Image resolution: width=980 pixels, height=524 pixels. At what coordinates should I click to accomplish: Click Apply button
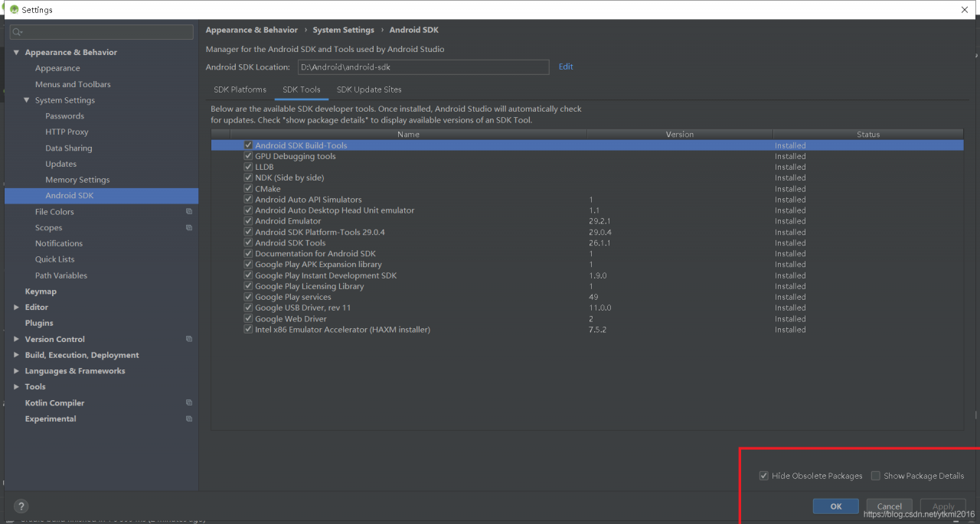[943, 506]
